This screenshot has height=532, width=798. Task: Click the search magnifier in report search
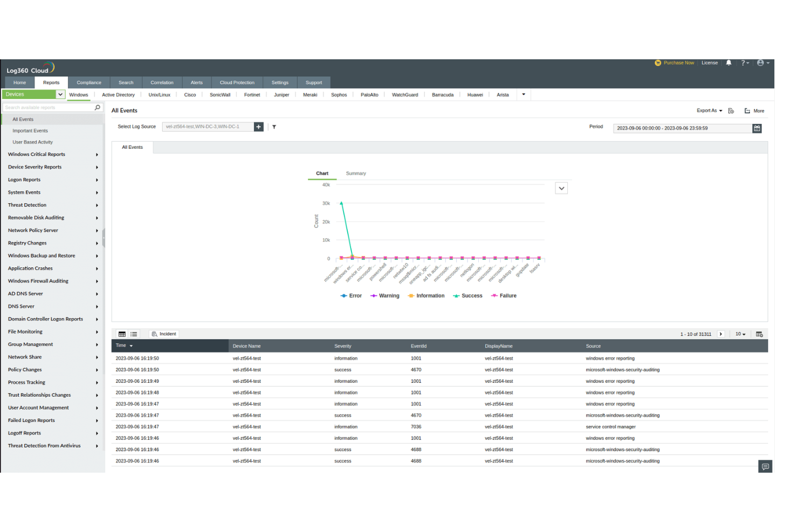point(98,108)
